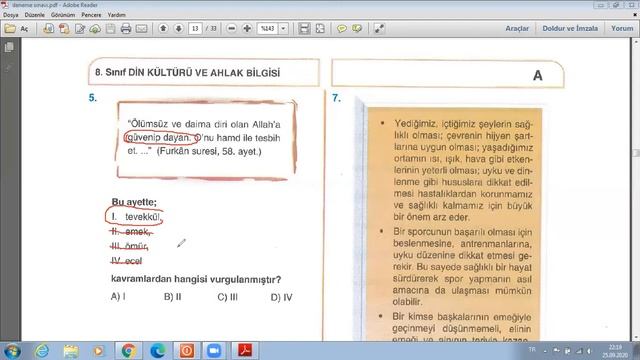Click the attachments paperclip icon in the sidebar

[9, 67]
